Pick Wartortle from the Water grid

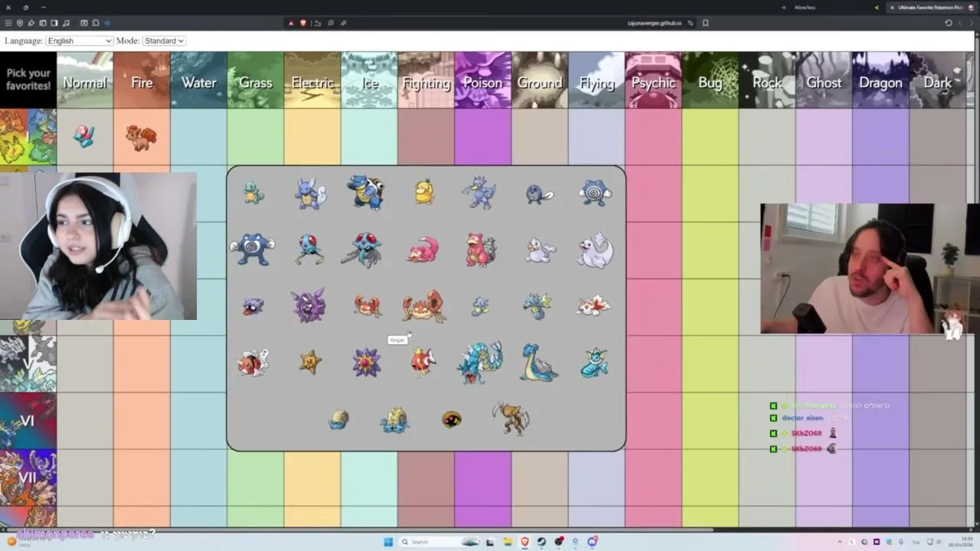point(310,193)
